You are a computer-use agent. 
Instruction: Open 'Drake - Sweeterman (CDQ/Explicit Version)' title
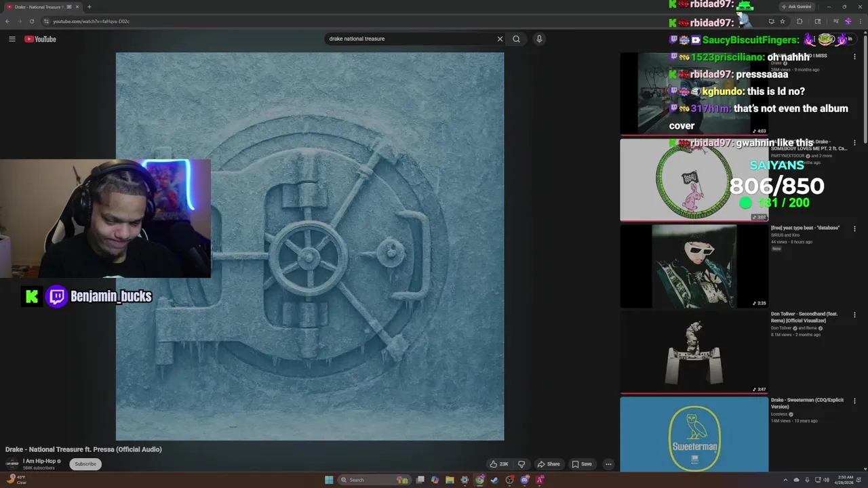coord(807,403)
